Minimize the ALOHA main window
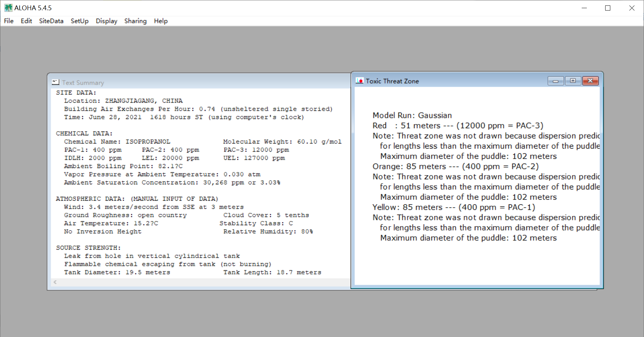 point(584,8)
